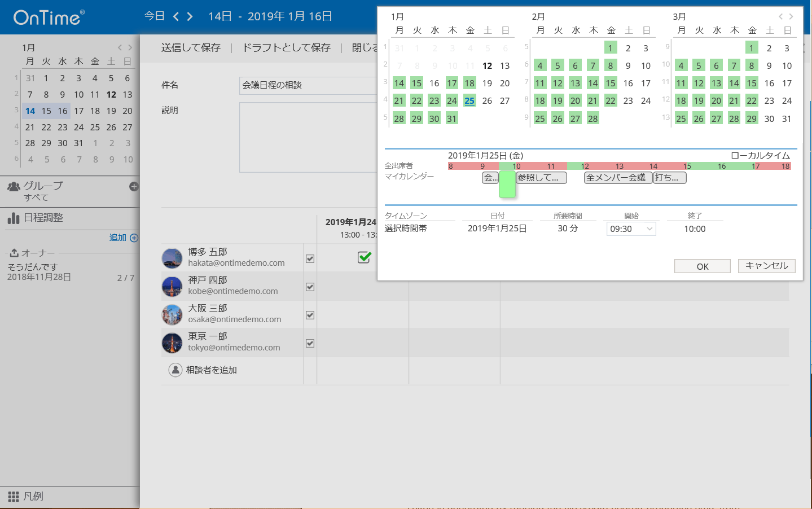Screen dimensions: 812x509
Task: Uncheck the 博多 五郎 attendee checkbox
Action: tap(310, 258)
